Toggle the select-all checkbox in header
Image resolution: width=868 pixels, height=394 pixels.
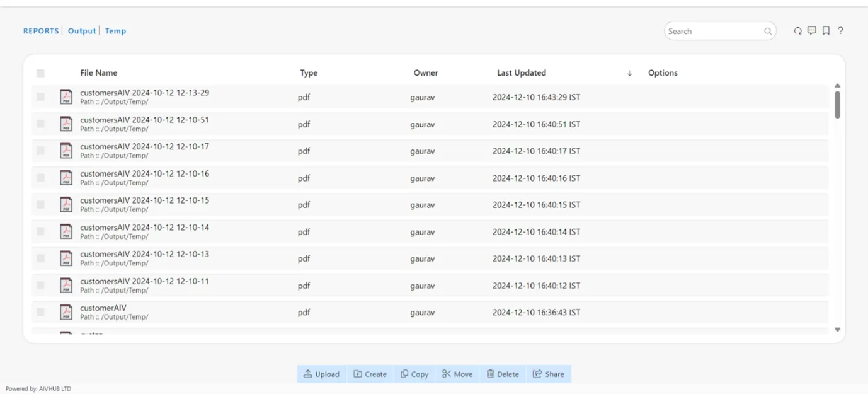pyautogui.click(x=40, y=73)
